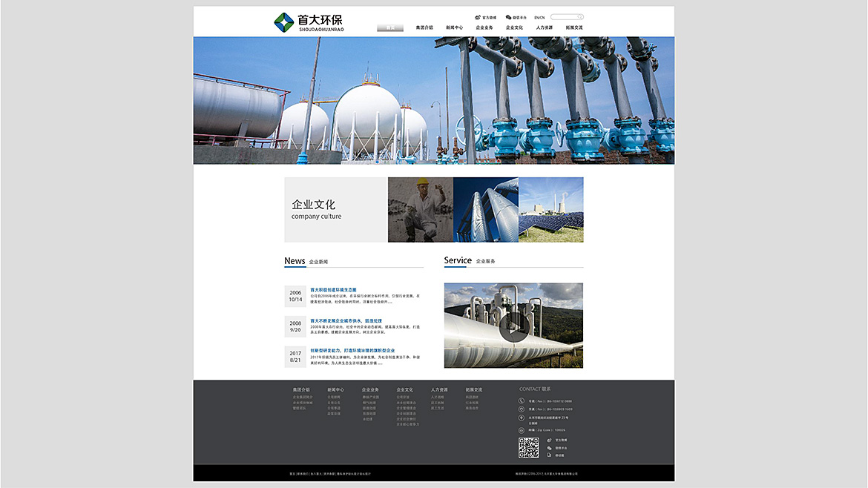
Task: Click the phone icon in footer contact
Action: [522, 401]
